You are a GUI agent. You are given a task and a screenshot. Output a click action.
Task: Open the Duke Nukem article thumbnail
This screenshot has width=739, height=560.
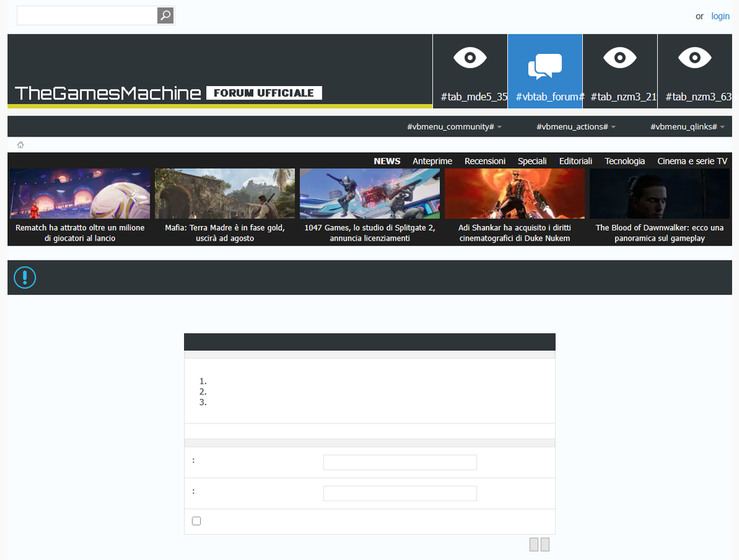tap(514, 194)
